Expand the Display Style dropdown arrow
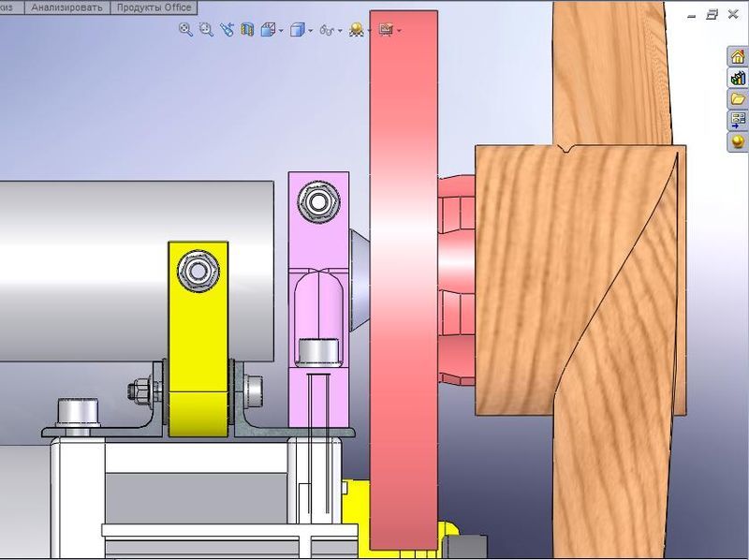 point(312,31)
